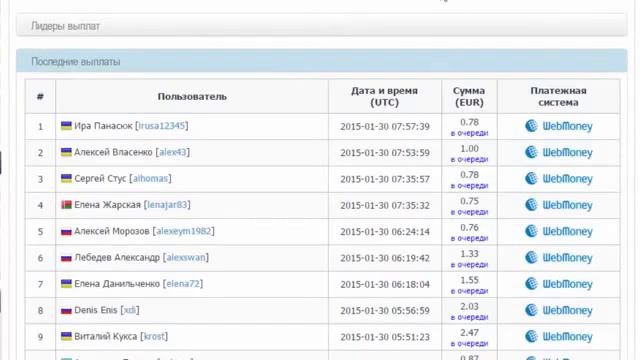Screen dimensions: 640x360
Task: Click the WebMoney logo in row 9
Action: pos(558,336)
